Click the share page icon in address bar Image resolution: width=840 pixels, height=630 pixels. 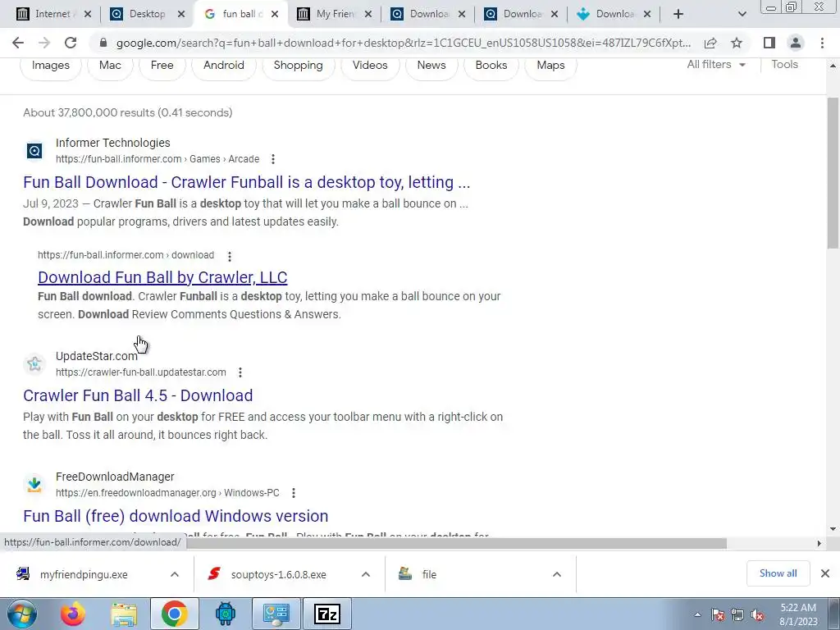(x=710, y=43)
